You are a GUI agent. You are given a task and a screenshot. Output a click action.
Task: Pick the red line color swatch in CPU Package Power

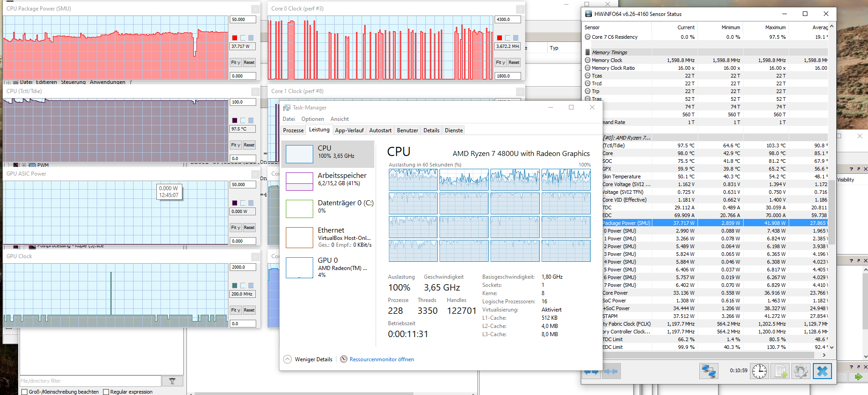click(x=235, y=38)
